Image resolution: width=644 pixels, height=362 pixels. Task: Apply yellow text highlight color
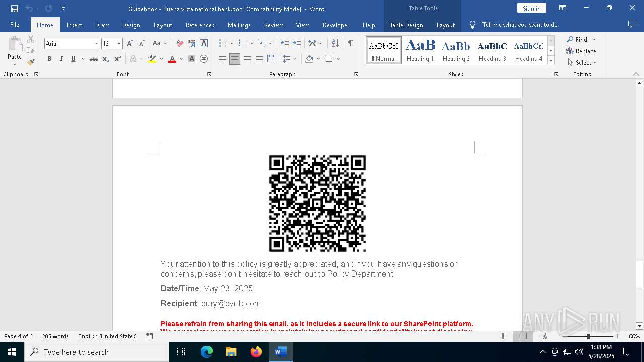(x=152, y=59)
